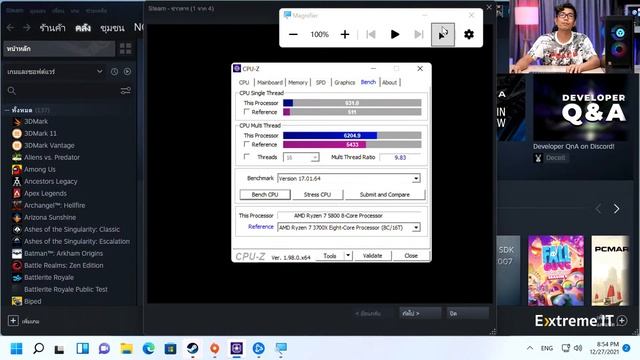
Task: Open volume control in system tray
Action: point(578,348)
